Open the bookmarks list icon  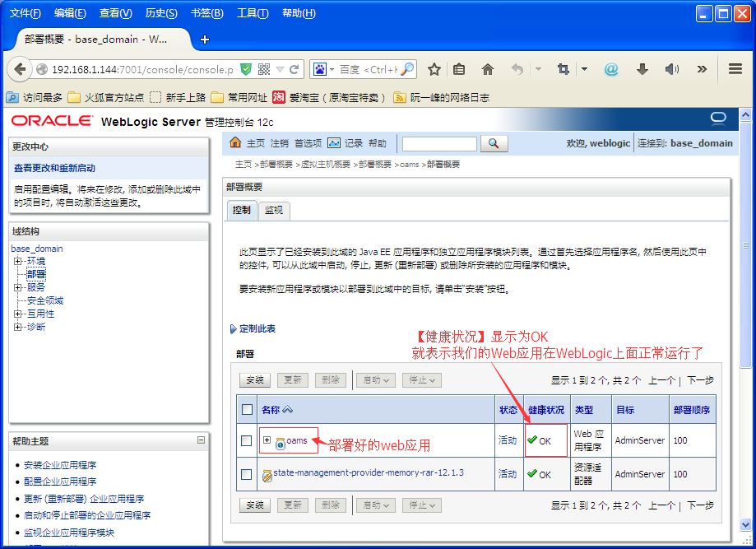point(459,69)
